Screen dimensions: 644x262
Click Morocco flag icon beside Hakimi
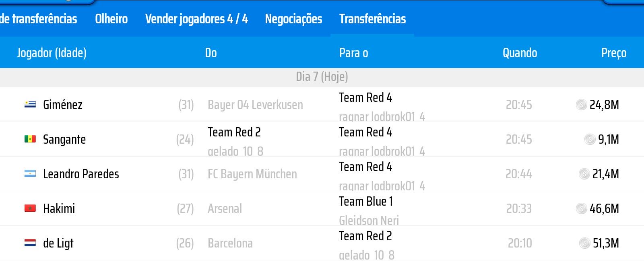30,208
